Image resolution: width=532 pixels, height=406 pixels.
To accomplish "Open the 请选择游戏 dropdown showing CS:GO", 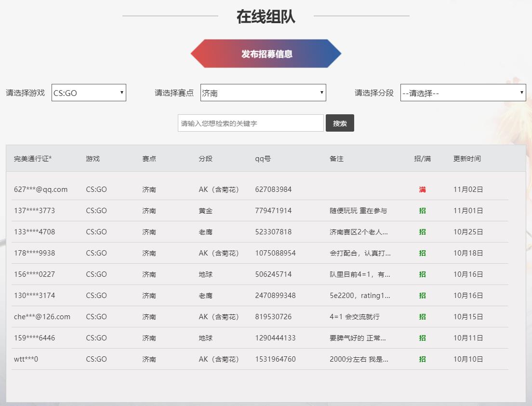I will click(x=89, y=93).
